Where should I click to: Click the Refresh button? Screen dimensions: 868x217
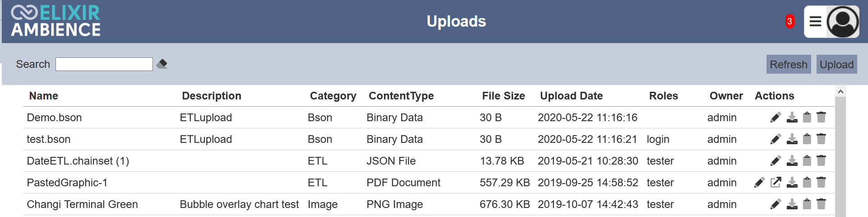tap(789, 64)
